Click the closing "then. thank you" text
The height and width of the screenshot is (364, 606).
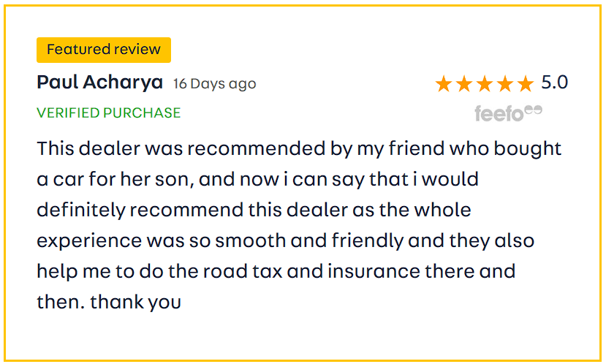109,301
